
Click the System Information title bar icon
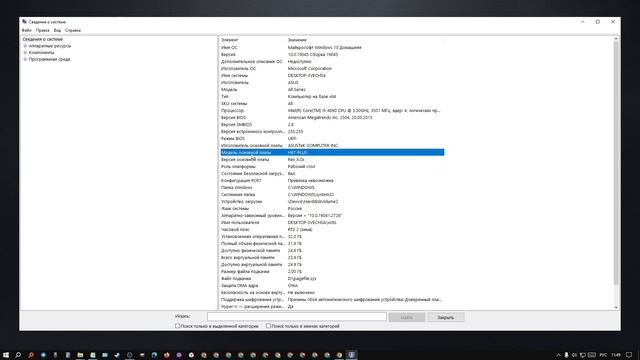[24, 22]
